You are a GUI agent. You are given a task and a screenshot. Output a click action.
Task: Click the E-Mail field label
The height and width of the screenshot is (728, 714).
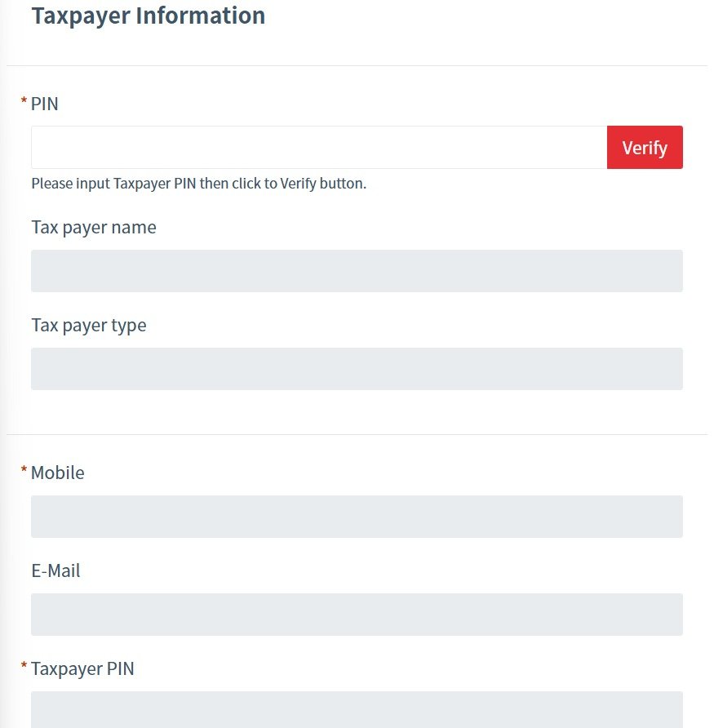tap(55, 570)
